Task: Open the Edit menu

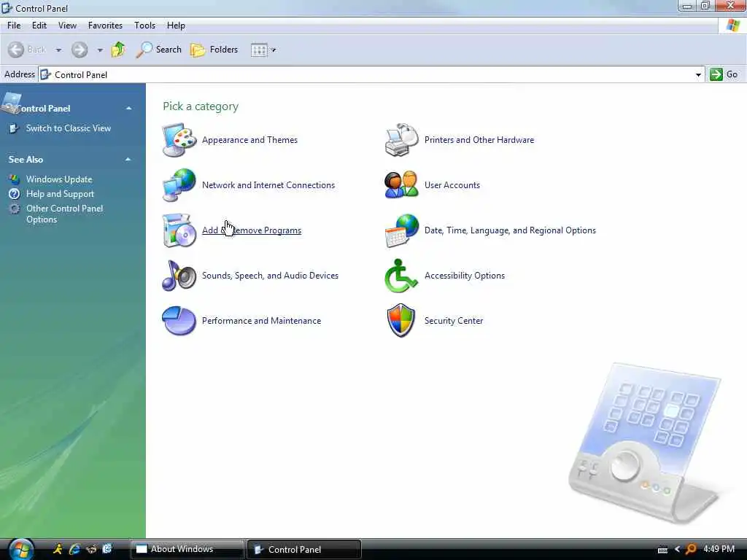Action: tap(39, 26)
